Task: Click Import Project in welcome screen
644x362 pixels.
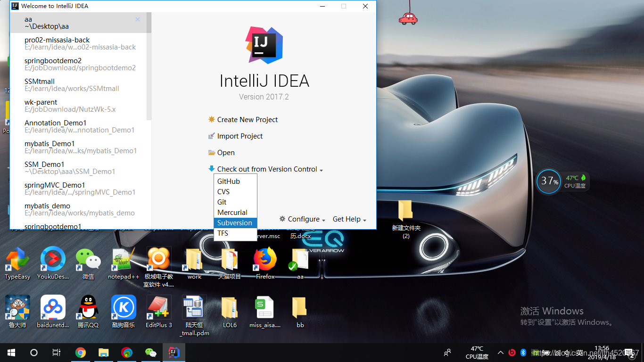Action: [x=240, y=136]
